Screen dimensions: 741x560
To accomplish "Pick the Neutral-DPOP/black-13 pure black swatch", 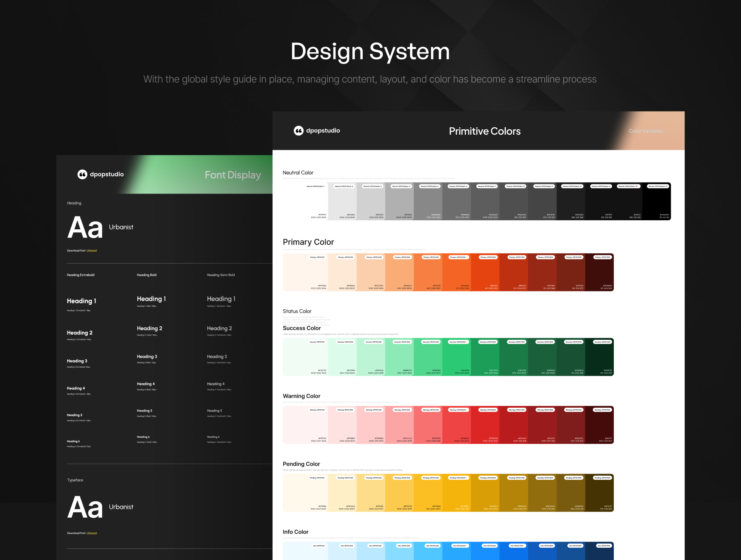I will [x=656, y=201].
